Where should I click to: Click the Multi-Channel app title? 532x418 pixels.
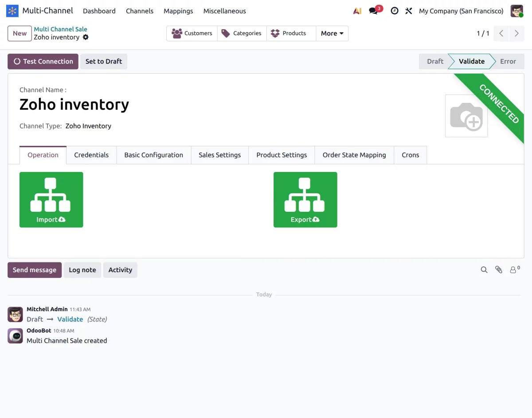[x=47, y=11]
